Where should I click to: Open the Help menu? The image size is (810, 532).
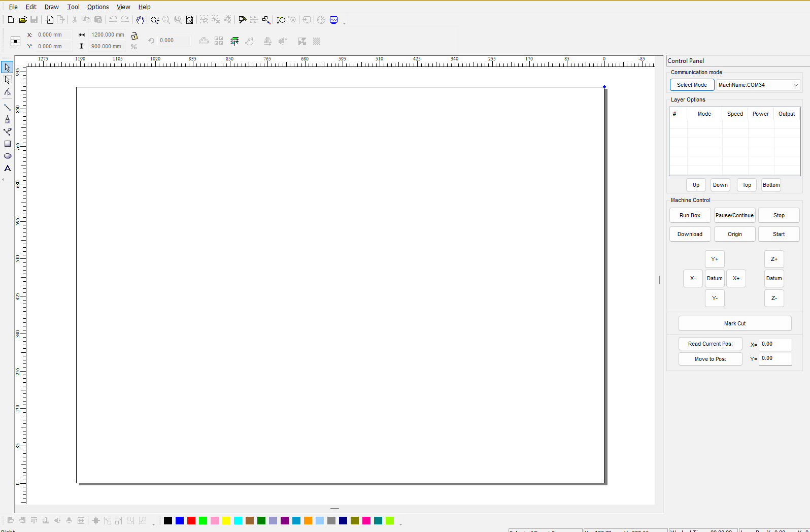point(144,7)
